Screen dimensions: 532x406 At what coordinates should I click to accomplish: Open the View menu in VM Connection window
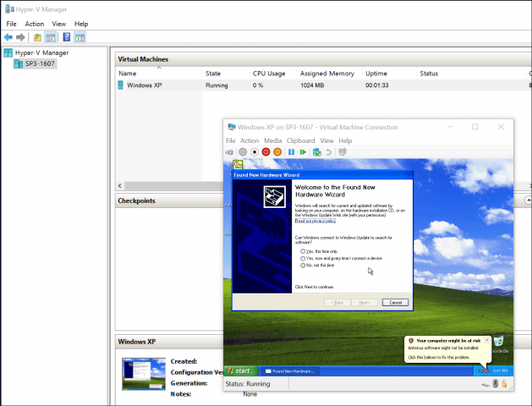(326, 140)
